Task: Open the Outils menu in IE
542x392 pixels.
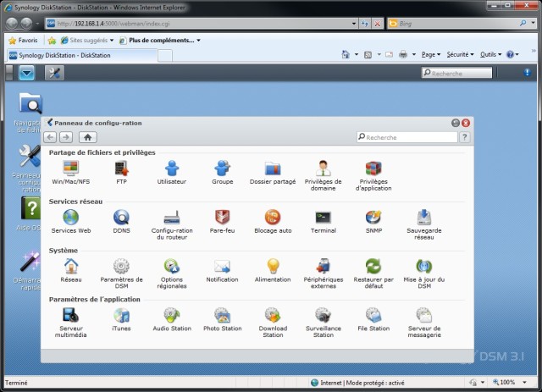Action: point(490,55)
